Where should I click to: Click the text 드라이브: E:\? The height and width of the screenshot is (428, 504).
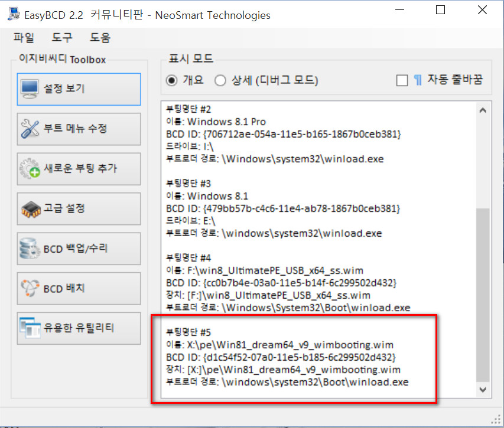point(191,221)
